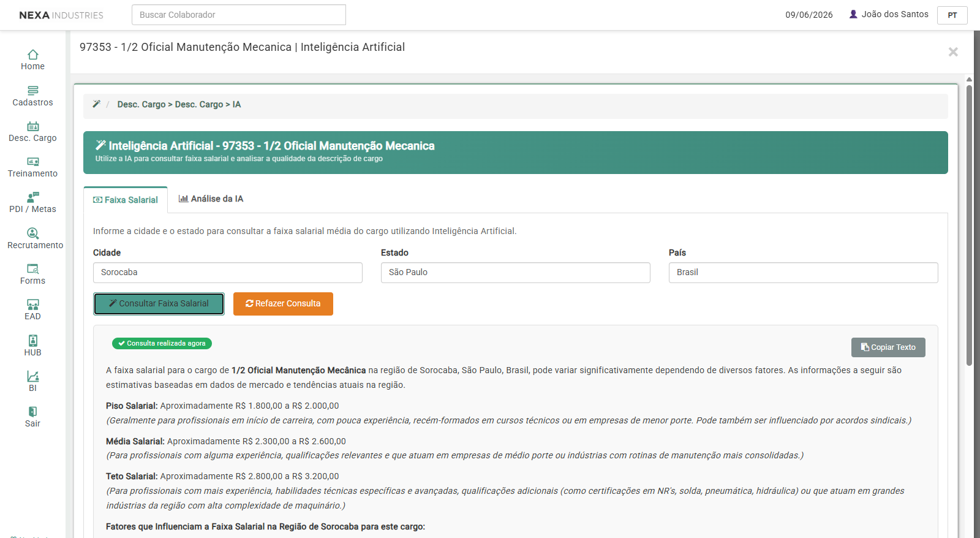Image resolution: width=980 pixels, height=538 pixels.
Task: Click Copiar Texto button
Action: pyautogui.click(x=888, y=347)
